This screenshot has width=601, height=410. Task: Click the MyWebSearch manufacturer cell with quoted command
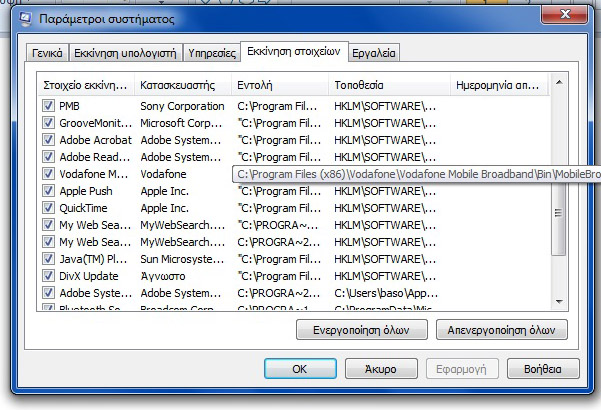pyautogui.click(x=182, y=225)
